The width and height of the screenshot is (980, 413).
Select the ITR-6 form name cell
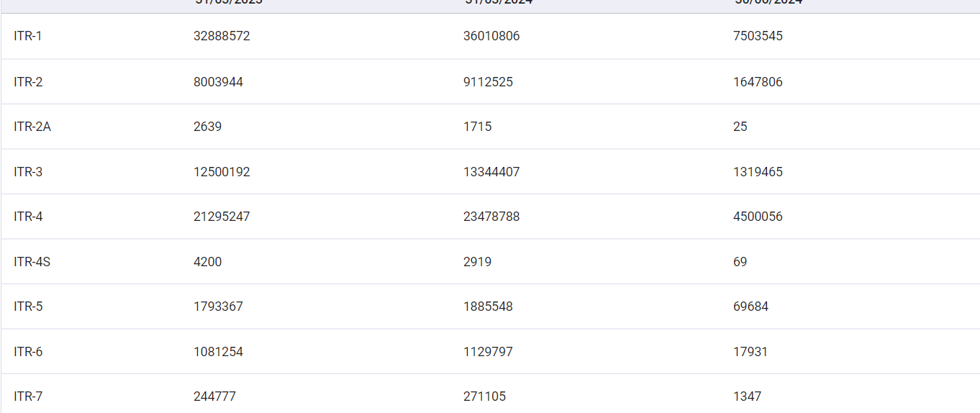(x=28, y=352)
